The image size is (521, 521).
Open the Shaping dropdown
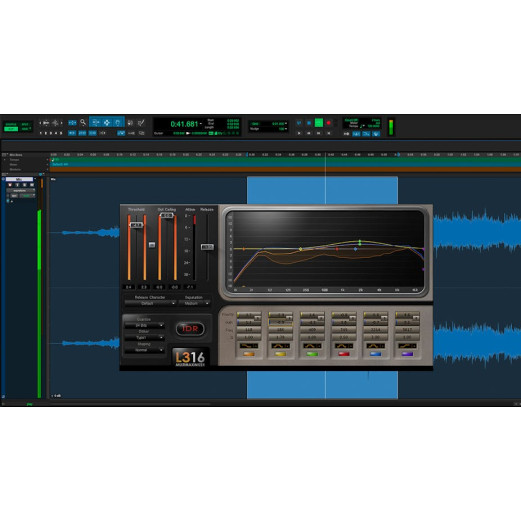tap(145, 350)
